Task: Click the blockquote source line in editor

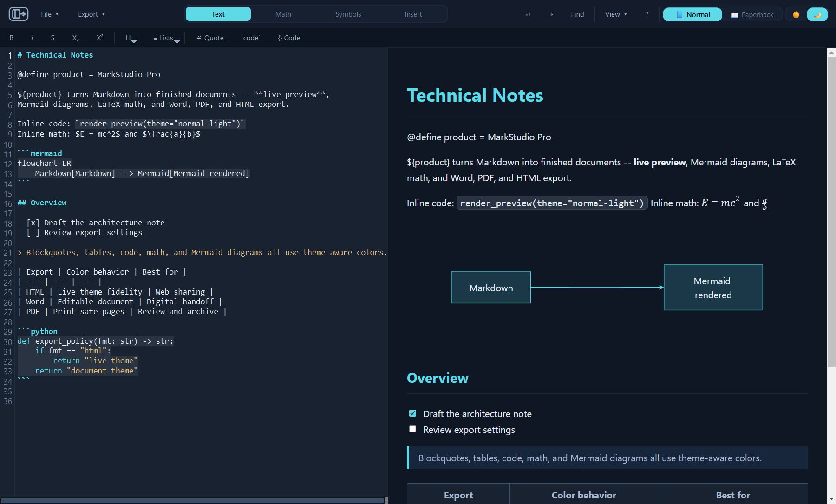Action: (202, 252)
